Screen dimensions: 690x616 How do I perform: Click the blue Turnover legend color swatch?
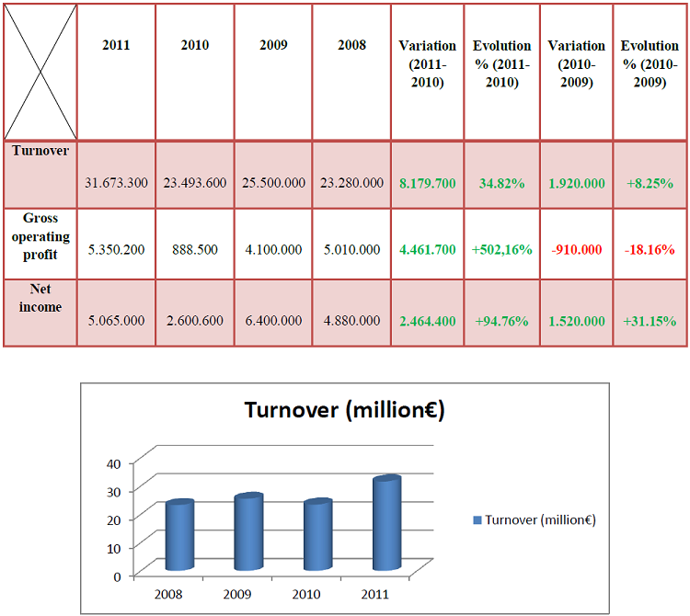coord(477,520)
